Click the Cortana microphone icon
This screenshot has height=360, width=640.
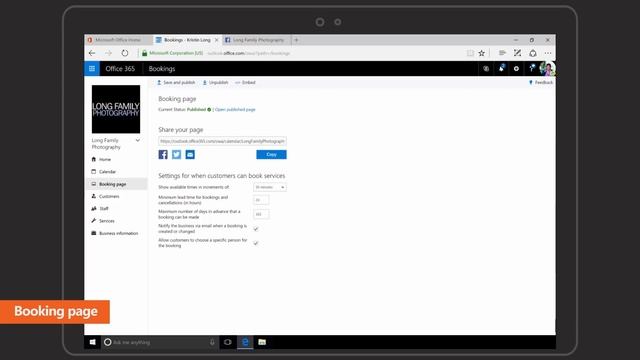[x=212, y=342]
